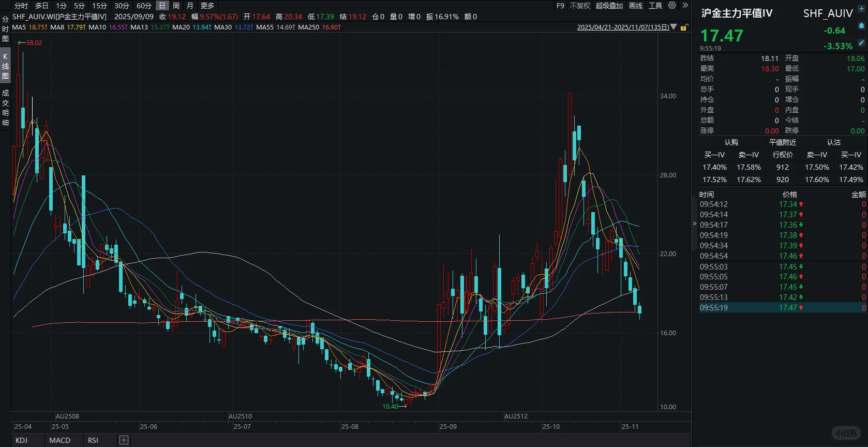Click the date range 2025/04/21-2025/11/07 link

pos(623,27)
